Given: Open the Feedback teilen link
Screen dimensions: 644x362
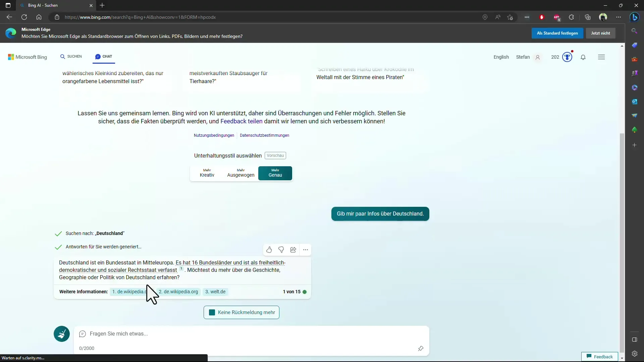Looking at the screenshot, I should tap(241, 121).
